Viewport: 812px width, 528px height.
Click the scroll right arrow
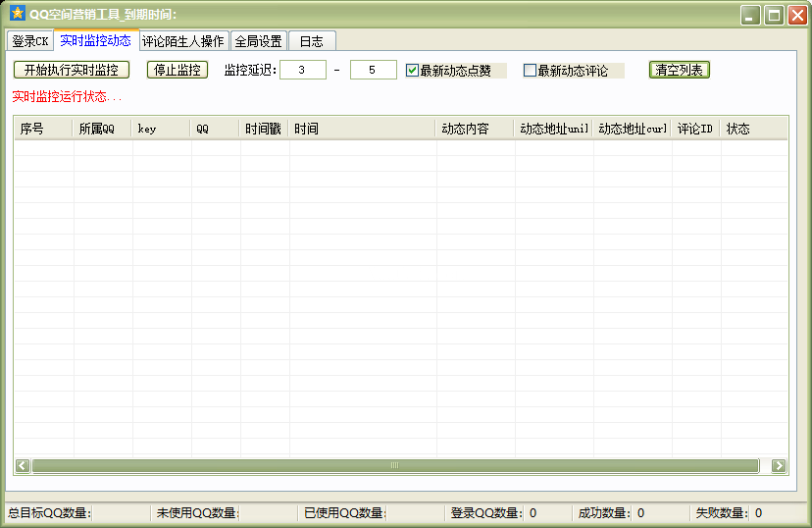779,465
